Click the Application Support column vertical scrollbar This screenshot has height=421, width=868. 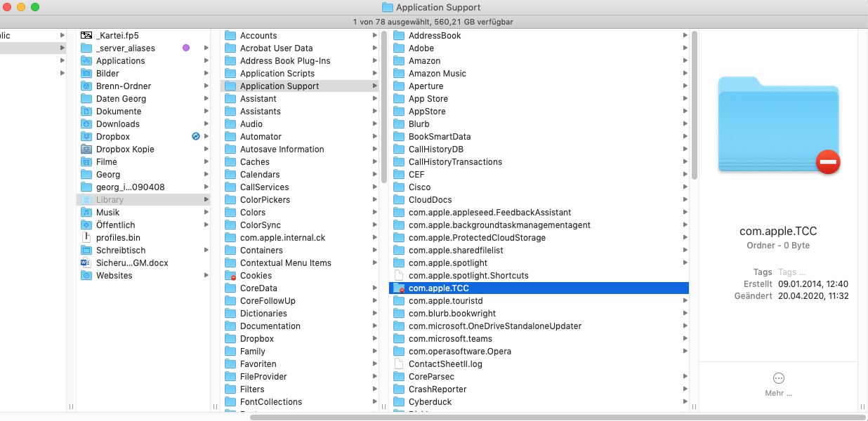[694, 105]
